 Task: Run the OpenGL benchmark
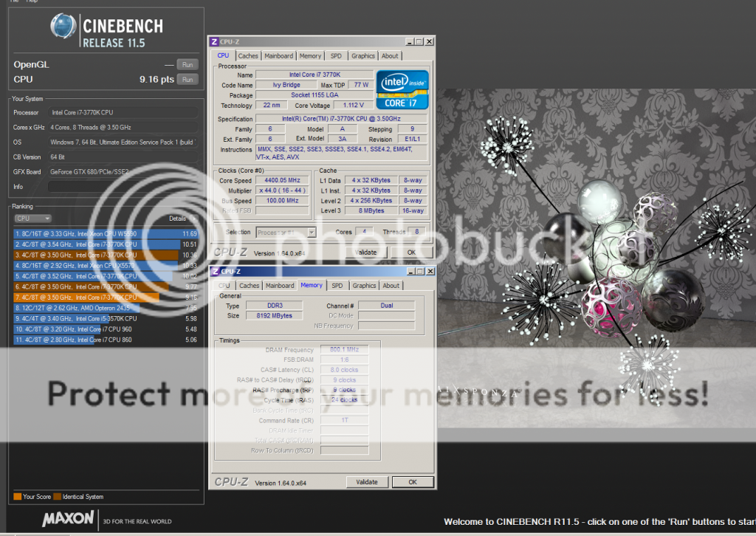tap(188, 65)
